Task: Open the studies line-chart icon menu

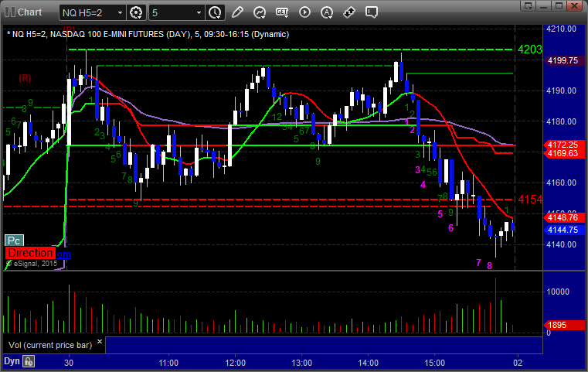Action: click(x=259, y=12)
